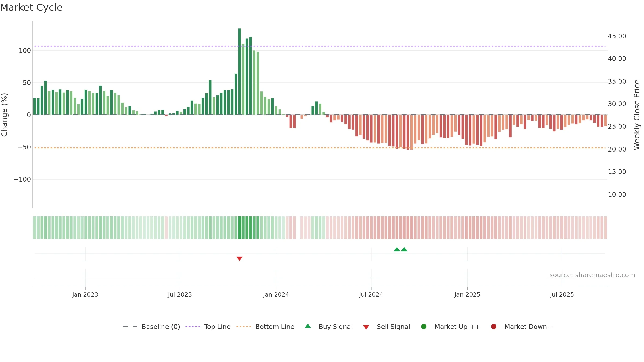Click the dark red Market Down circle icon

[x=493, y=327]
